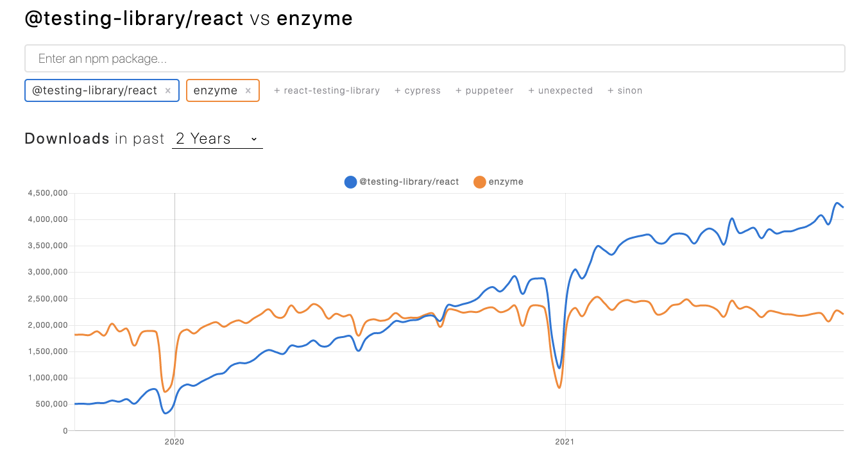Viewport: 868px width, 456px height.
Task: Add puppeteer as a compared package
Action: (484, 90)
